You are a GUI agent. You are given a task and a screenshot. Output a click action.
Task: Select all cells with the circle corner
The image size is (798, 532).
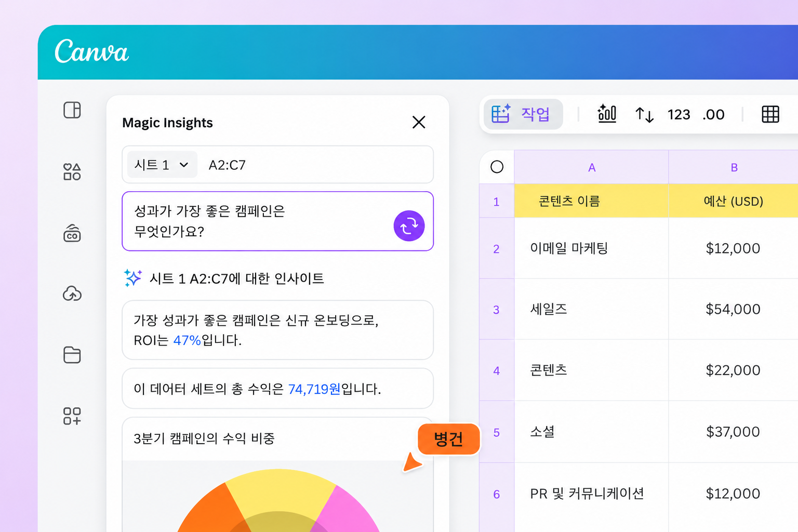point(497,167)
